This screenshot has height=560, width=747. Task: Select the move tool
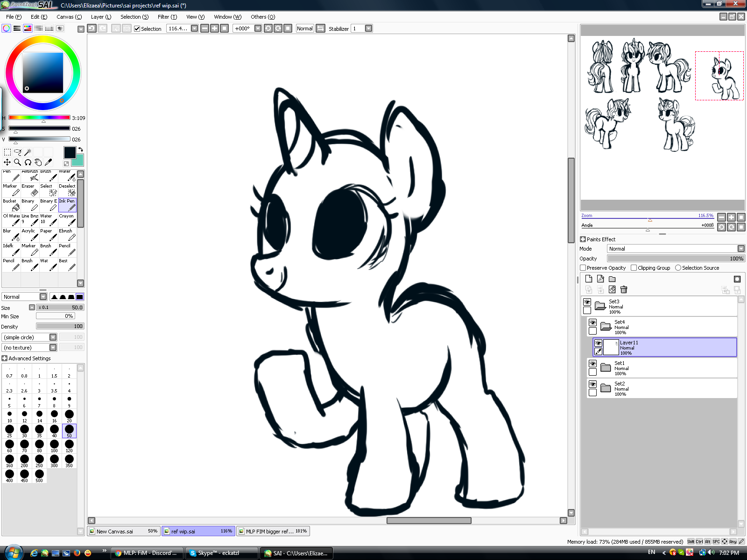click(7, 162)
